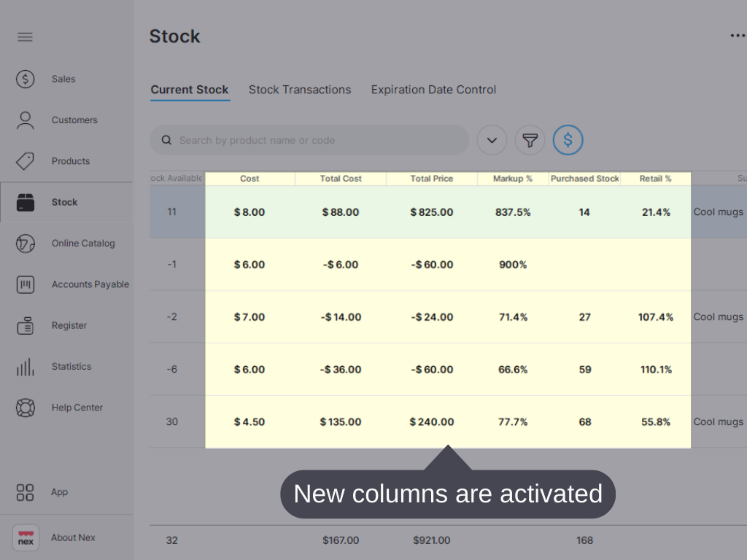Click the Stock briefcase icon
The image size is (747, 560).
tap(25, 202)
